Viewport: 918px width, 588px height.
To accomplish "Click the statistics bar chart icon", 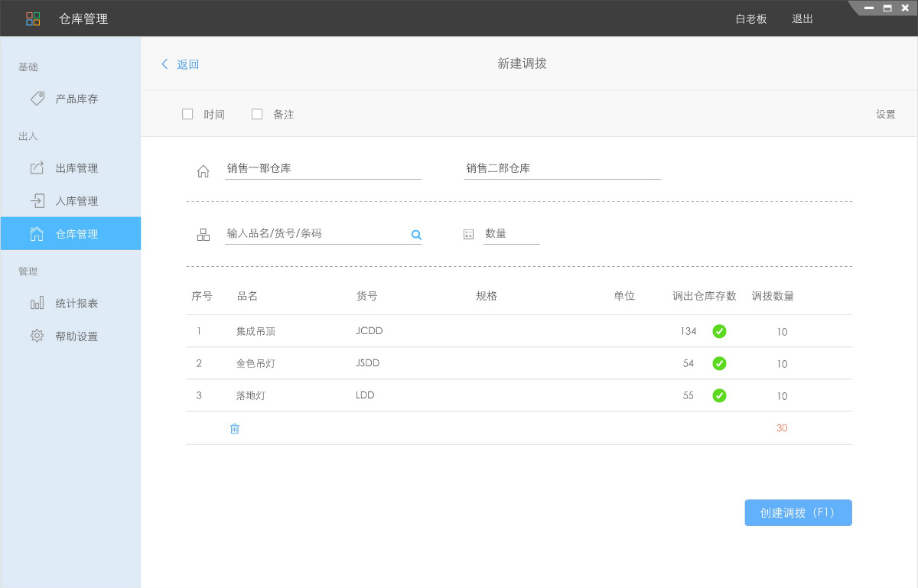I will pos(37,303).
